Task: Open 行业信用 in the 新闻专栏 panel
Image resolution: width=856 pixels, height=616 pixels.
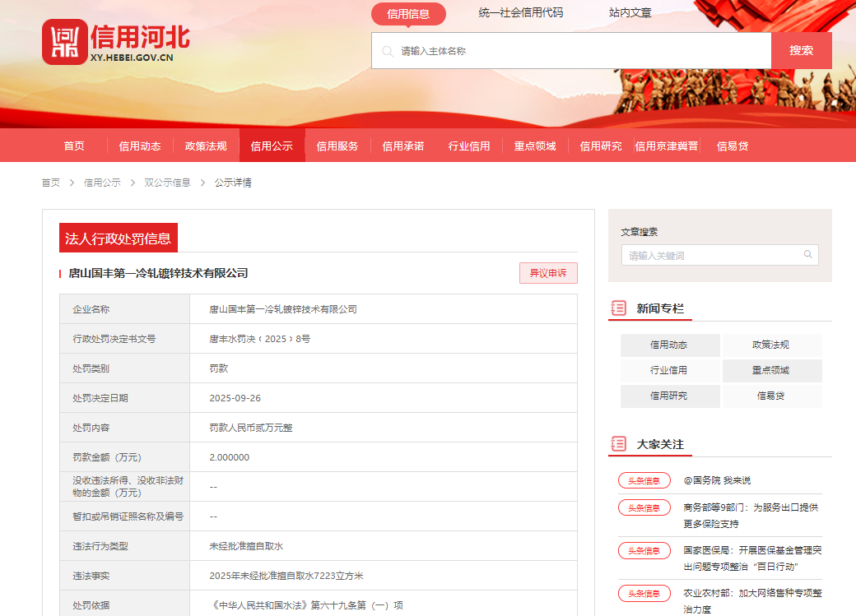Action: point(669,370)
